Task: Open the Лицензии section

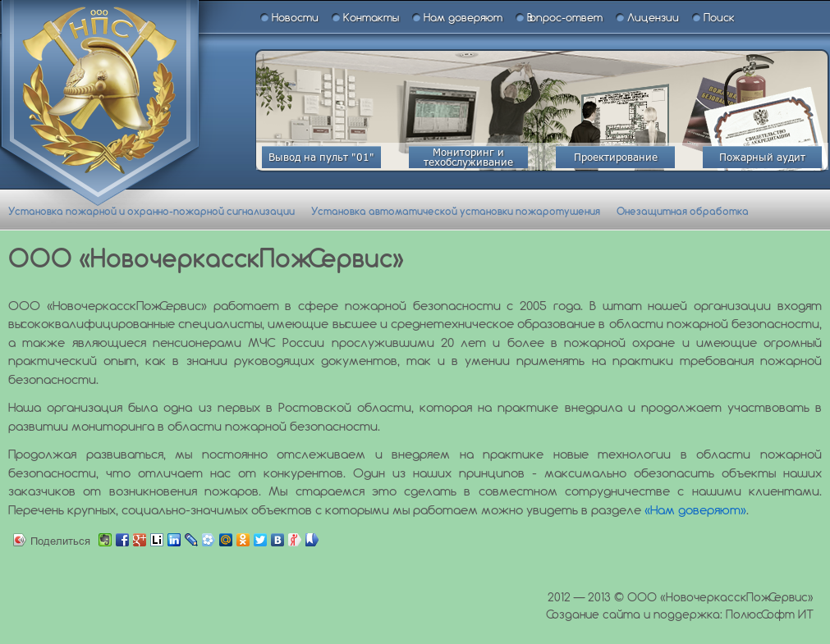Action: (652, 18)
